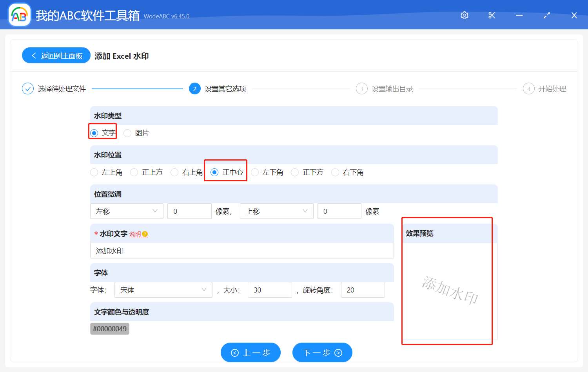Click the #00000049 color swatch
Image resolution: width=588 pixels, height=372 pixels.
(109, 329)
